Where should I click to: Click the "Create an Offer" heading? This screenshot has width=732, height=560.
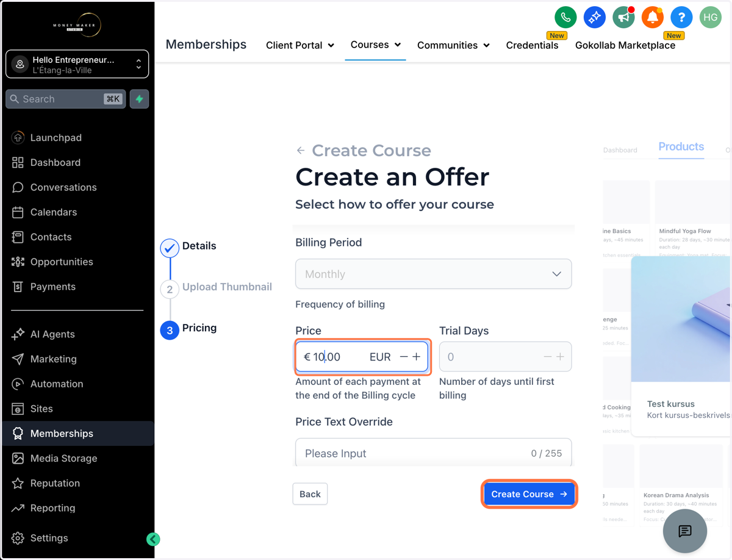[x=392, y=177]
